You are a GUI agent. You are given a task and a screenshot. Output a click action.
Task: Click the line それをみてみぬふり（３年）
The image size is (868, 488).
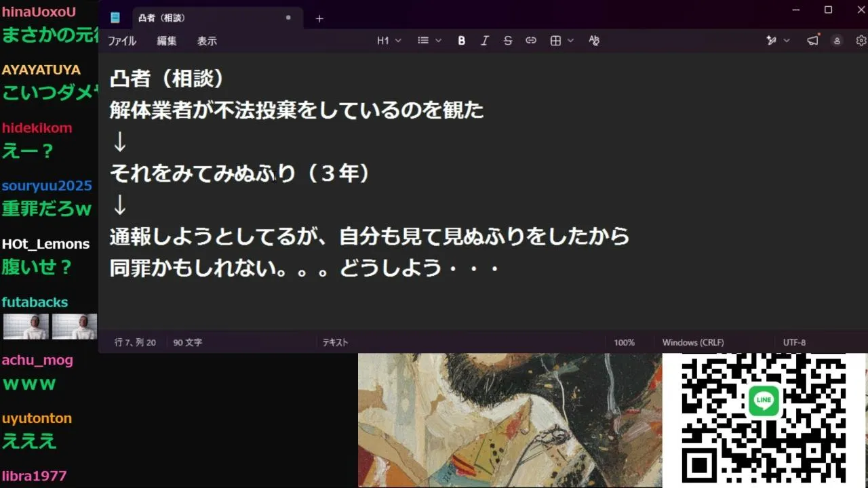pos(240,174)
